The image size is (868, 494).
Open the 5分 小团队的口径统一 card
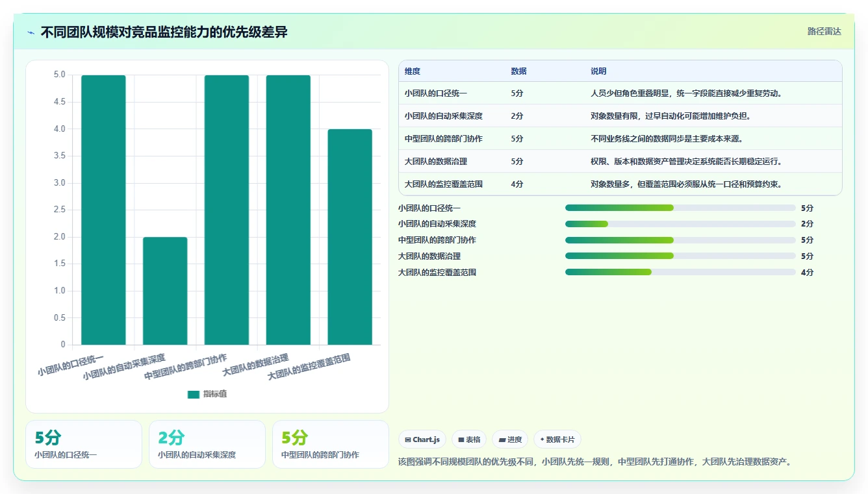coord(84,445)
